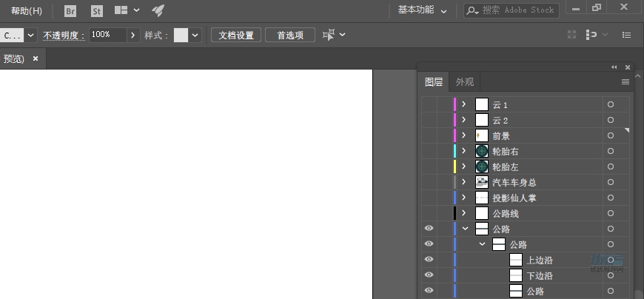Collapse the panel using the double-arrow icon
This screenshot has width=644, height=299.
click(614, 67)
